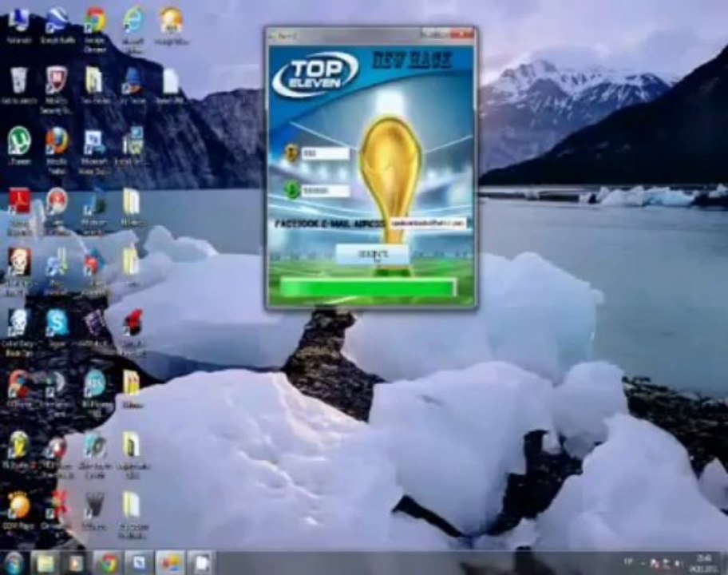The height and width of the screenshot is (575, 728).
Task: Open the white blank file icon on desktop
Action: (170, 85)
